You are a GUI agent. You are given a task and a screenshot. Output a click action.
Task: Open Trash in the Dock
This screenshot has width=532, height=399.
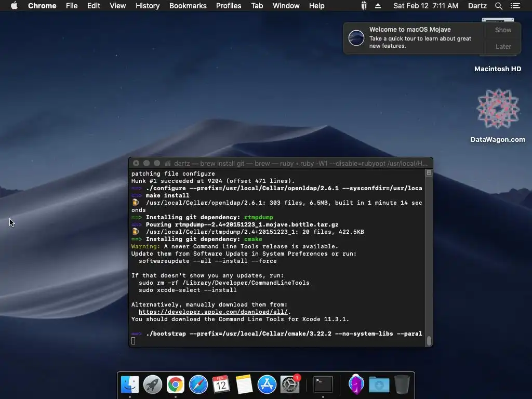pyautogui.click(x=402, y=385)
